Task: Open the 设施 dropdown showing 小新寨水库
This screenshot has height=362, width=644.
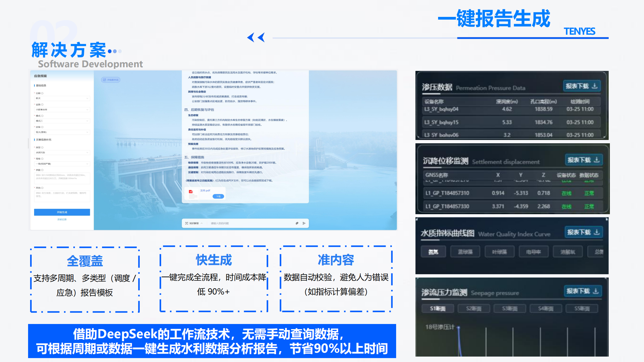Action: pos(62,110)
